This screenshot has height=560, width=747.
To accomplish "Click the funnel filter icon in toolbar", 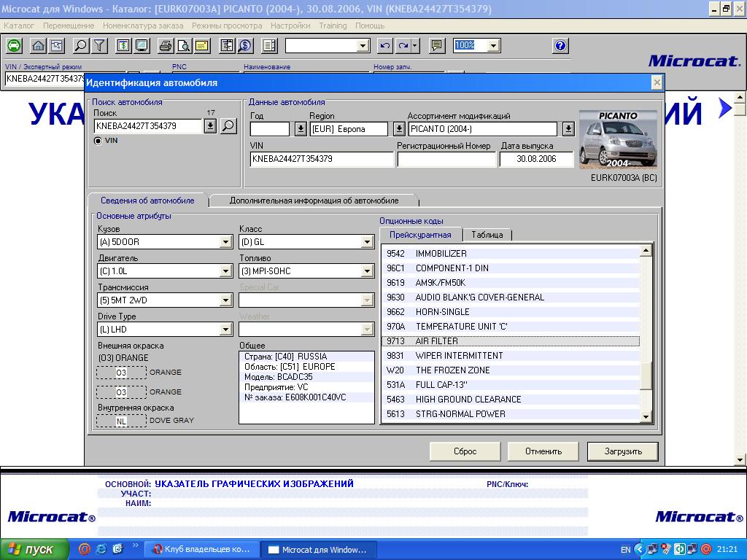I will 99,46.
